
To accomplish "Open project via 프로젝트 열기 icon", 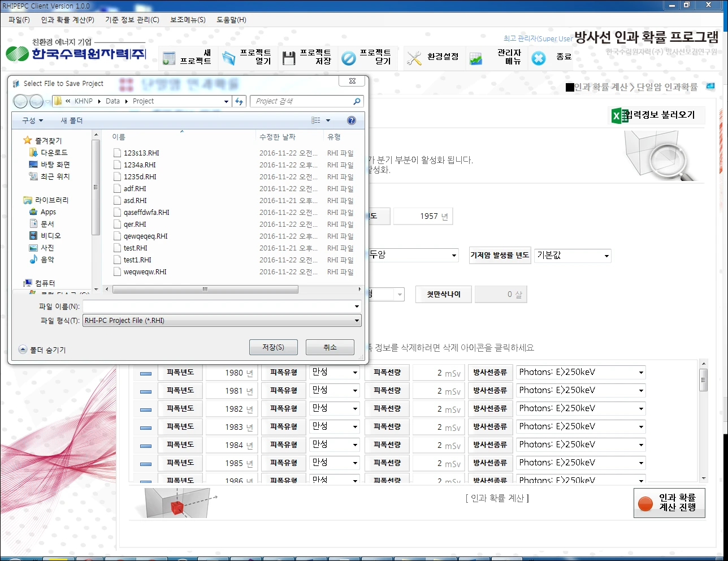I will [x=228, y=58].
